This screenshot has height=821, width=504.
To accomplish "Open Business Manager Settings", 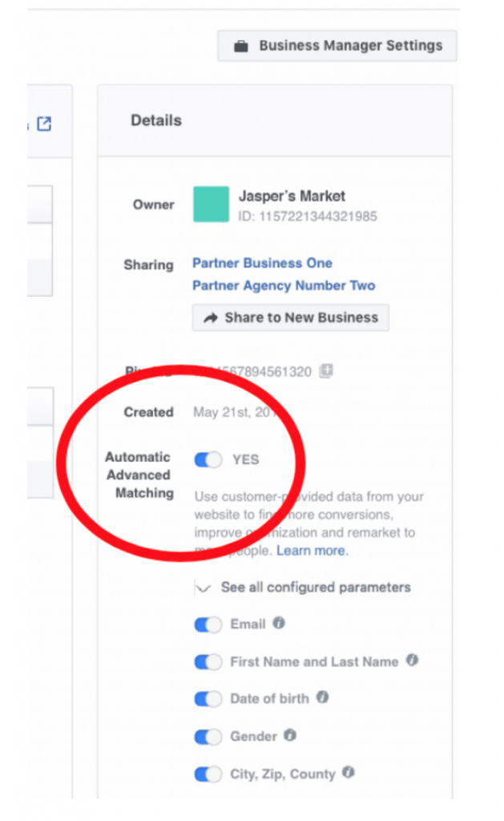I will [x=337, y=47].
